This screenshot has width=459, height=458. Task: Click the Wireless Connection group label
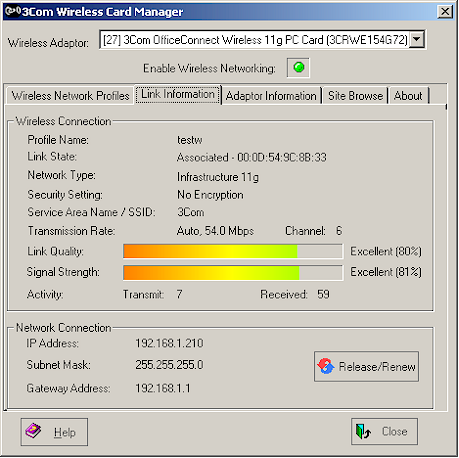(63, 121)
